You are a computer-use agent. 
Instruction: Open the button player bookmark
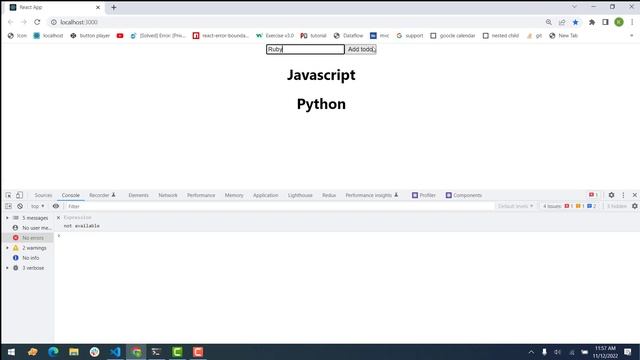[90, 36]
